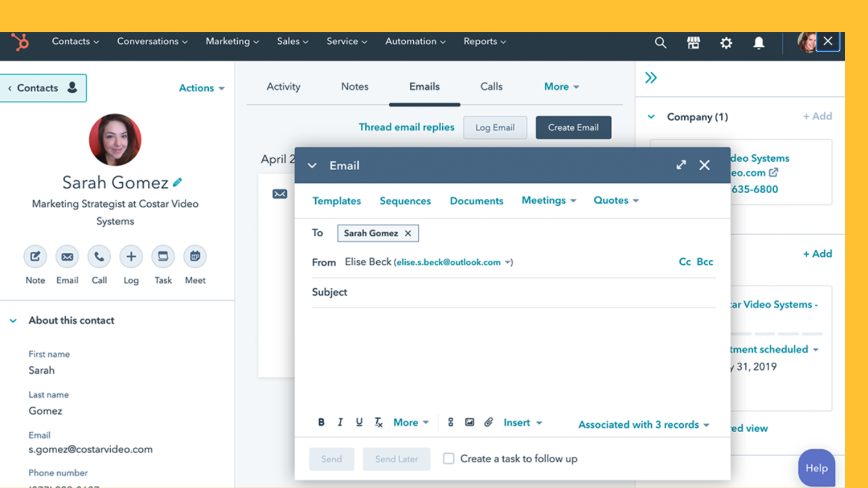868x488 pixels.
Task: Open the external company website link icon
Action: click(x=773, y=173)
